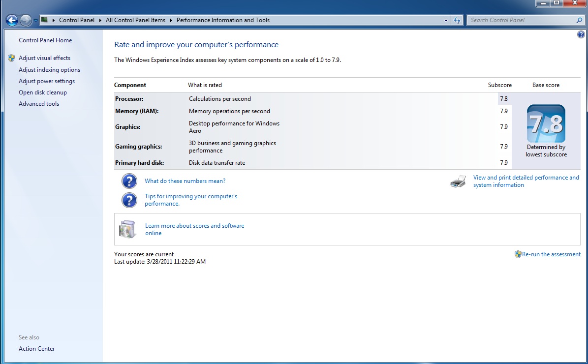Click the software box icon near 'Learn more'
The width and height of the screenshot is (588, 364).
coord(127,229)
